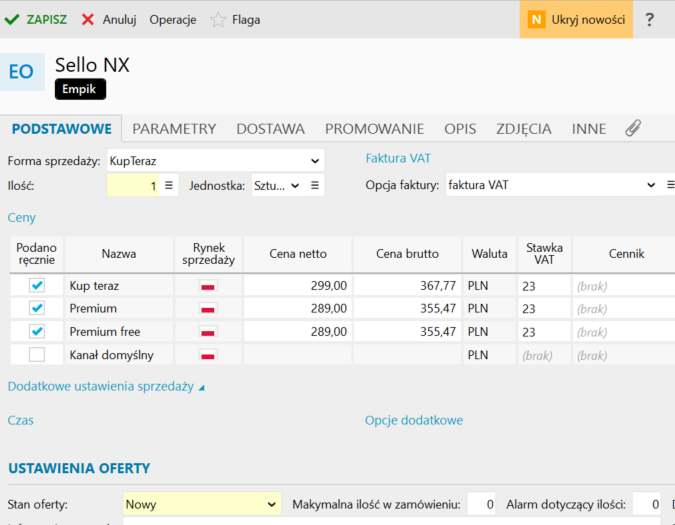675x525 pixels.
Task: Toggle the Flaga star icon
Action: [218, 20]
